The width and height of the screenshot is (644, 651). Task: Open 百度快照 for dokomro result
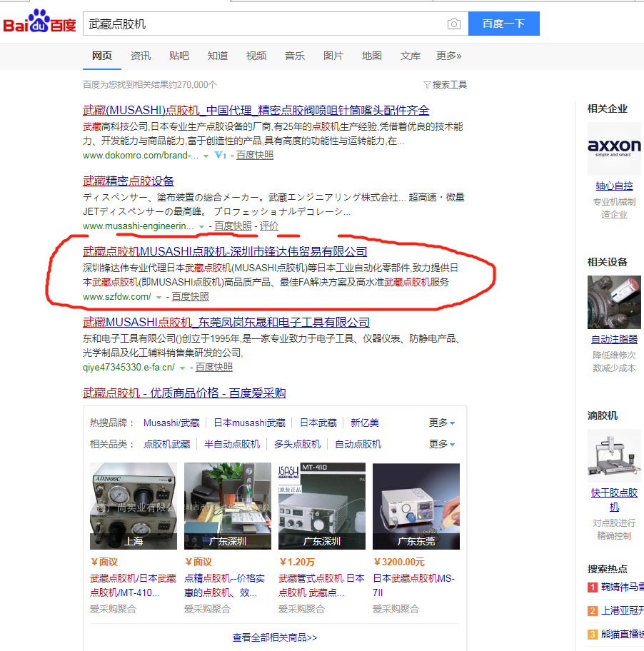coord(254,156)
